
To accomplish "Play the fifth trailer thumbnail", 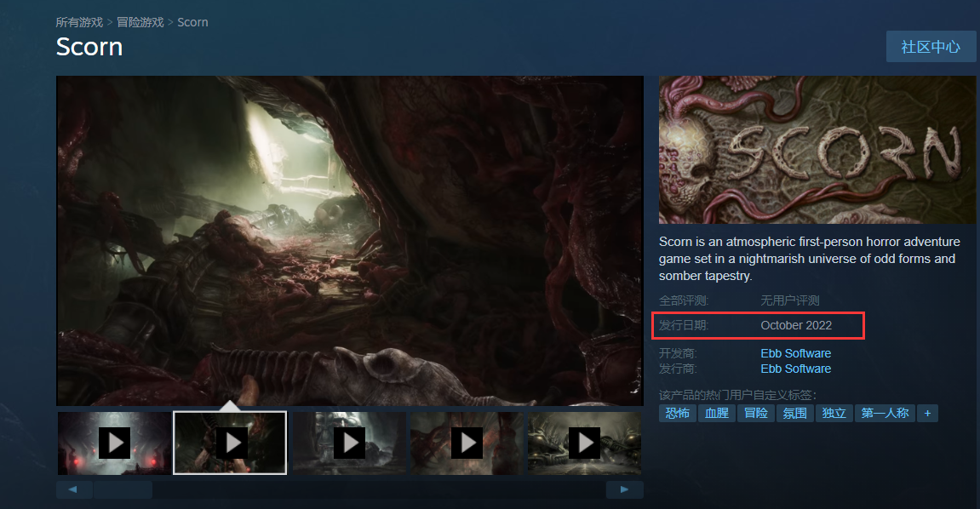I will 584,443.
